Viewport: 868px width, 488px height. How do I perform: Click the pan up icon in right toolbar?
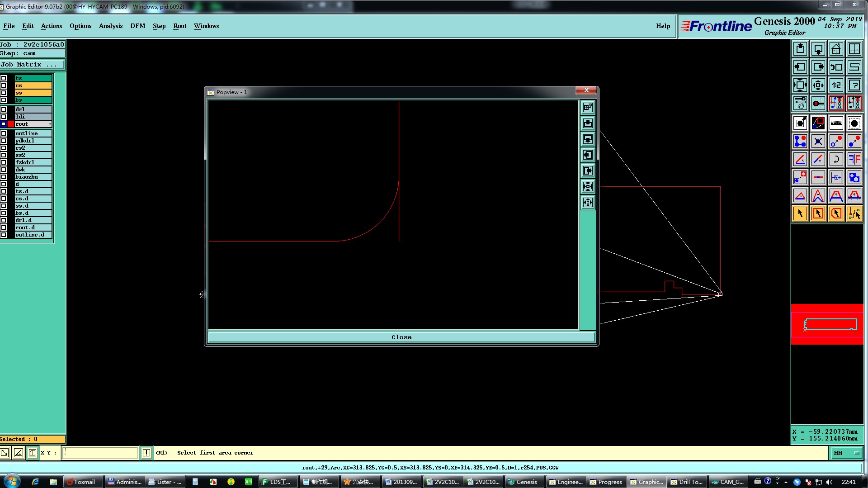pyautogui.click(x=800, y=49)
